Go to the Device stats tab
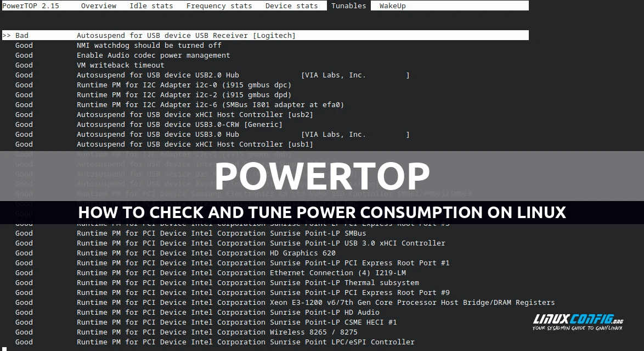This screenshot has width=644, height=351. point(291,5)
